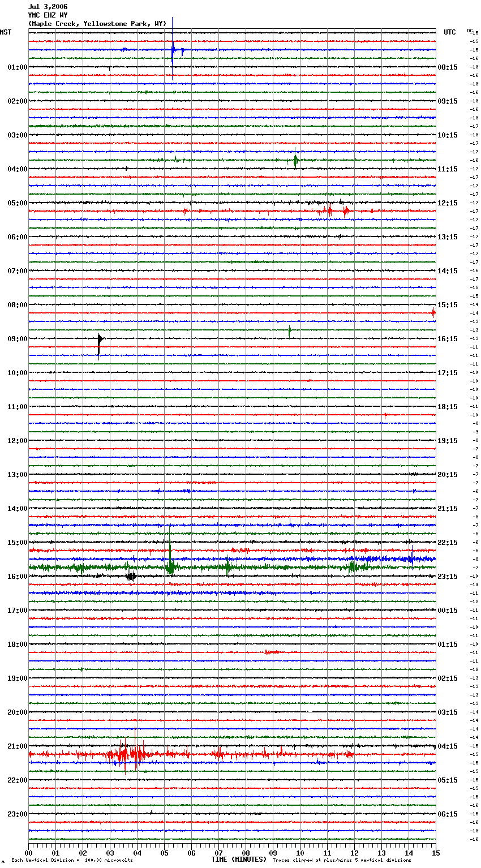
Task: Select the '03:00' MST row label
Action: [18, 135]
